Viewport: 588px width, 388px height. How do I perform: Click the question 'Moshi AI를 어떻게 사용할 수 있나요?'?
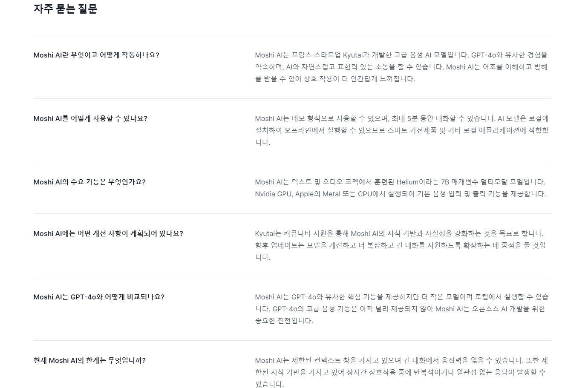[x=90, y=118]
